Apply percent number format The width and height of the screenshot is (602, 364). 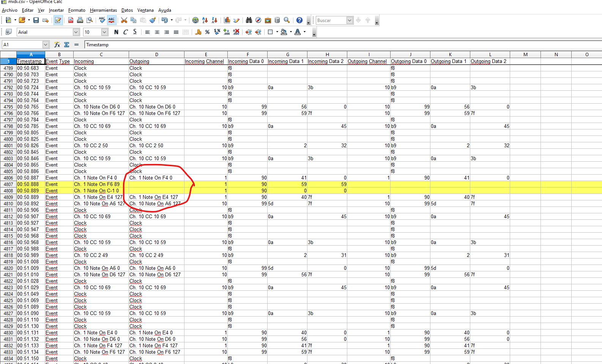click(207, 32)
